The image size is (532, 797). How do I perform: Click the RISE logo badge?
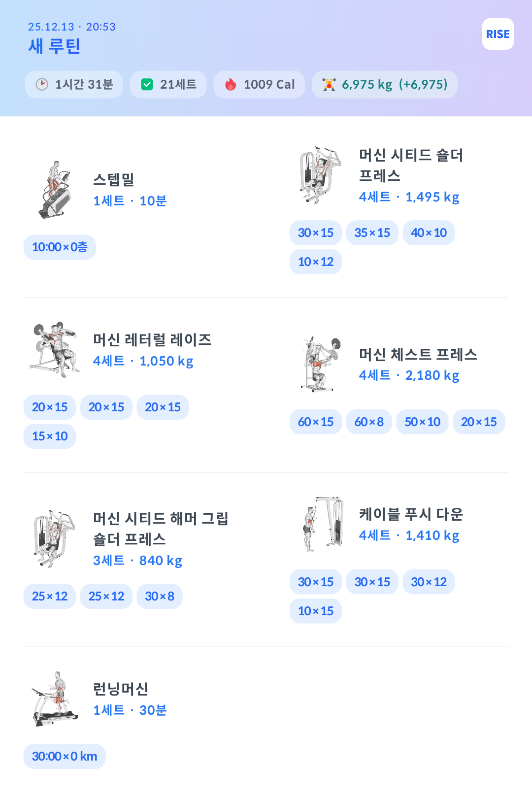coord(498,34)
